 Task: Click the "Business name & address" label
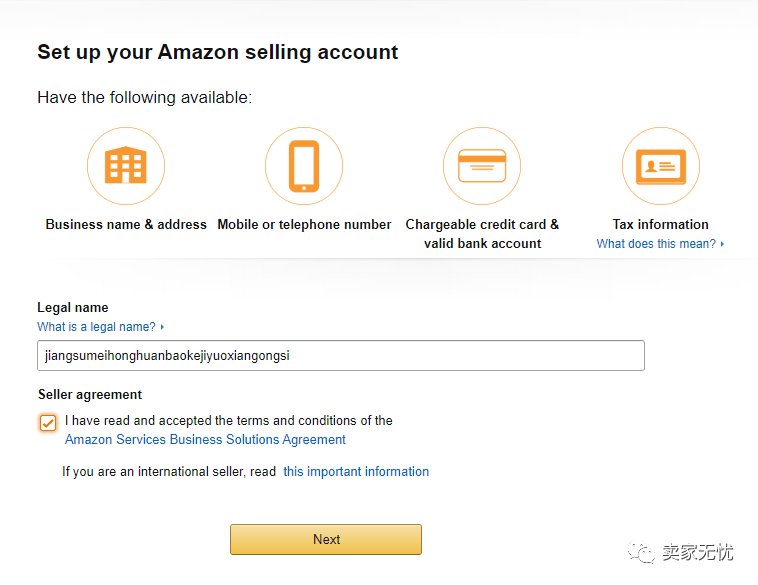pyautogui.click(x=126, y=225)
